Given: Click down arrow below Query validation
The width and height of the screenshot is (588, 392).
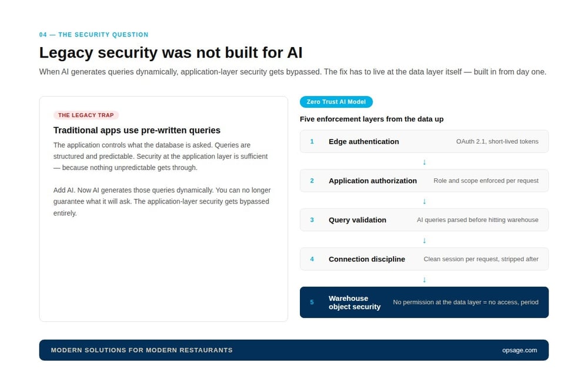Looking at the screenshot, I should 424,240.
